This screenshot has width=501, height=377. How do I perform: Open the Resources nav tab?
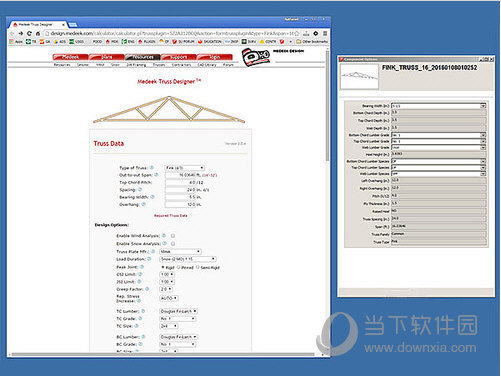tap(143, 57)
